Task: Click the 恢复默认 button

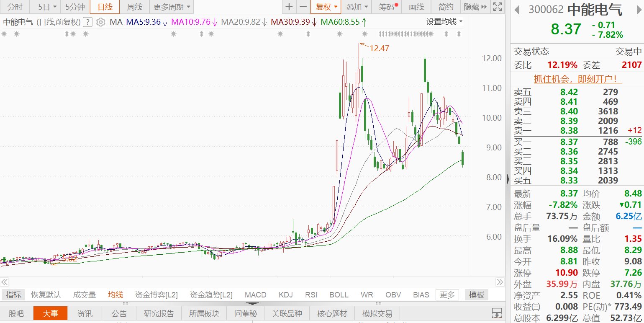Action: click(46, 295)
